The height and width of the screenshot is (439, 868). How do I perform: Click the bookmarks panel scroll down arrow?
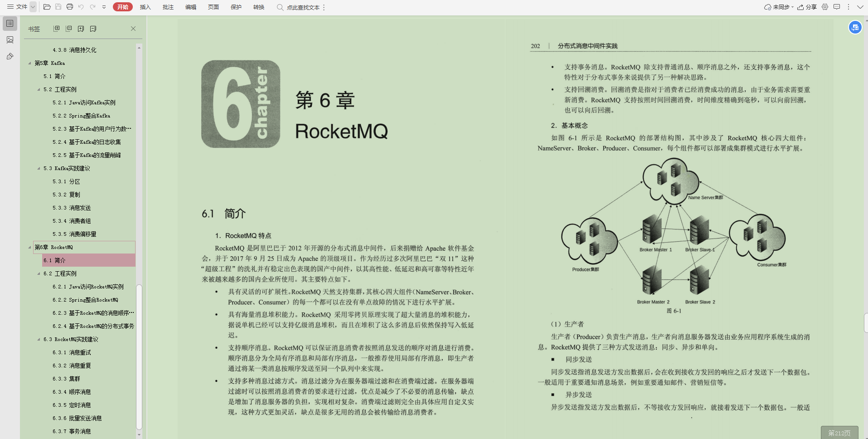139,434
